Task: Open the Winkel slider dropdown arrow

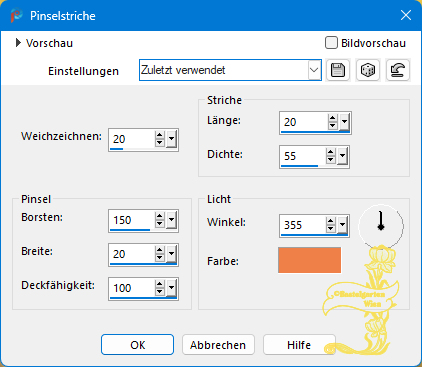Action: pyautogui.click(x=342, y=225)
